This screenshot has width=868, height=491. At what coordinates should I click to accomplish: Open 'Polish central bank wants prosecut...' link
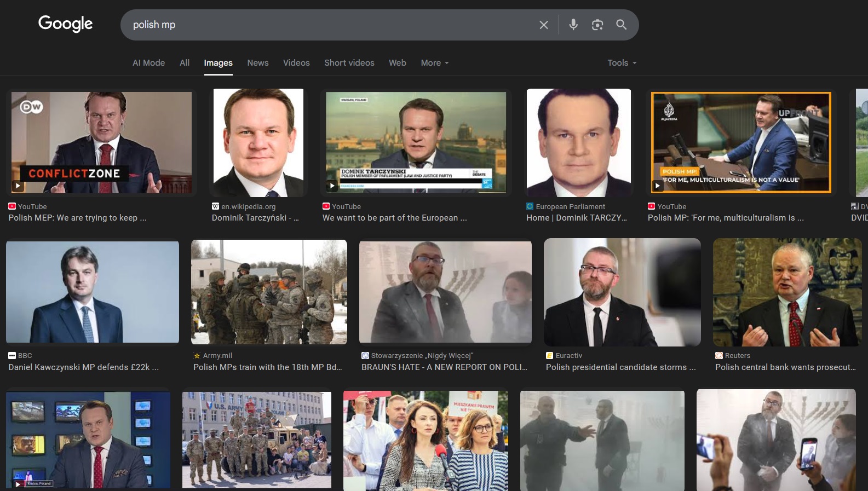point(785,367)
